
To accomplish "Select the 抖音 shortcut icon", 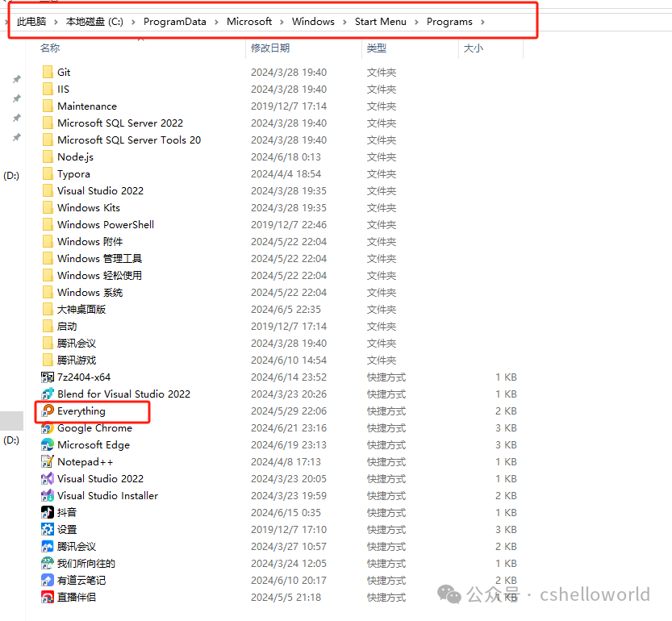I will [48, 513].
